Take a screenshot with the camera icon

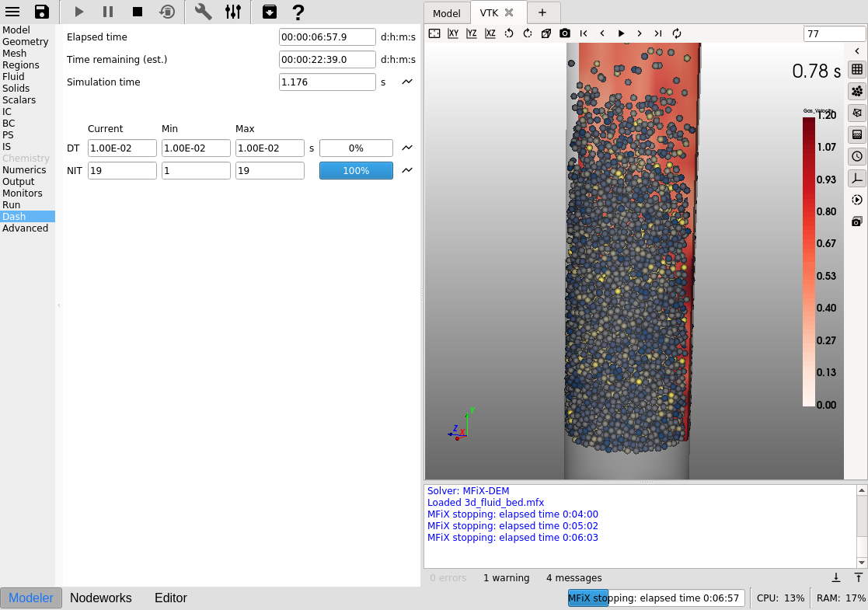tap(565, 33)
